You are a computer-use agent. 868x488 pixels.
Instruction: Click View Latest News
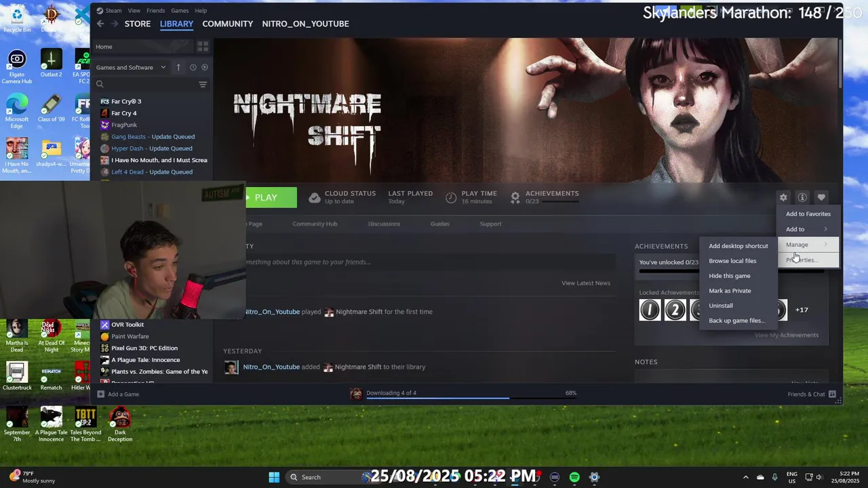pyautogui.click(x=586, y=283)
